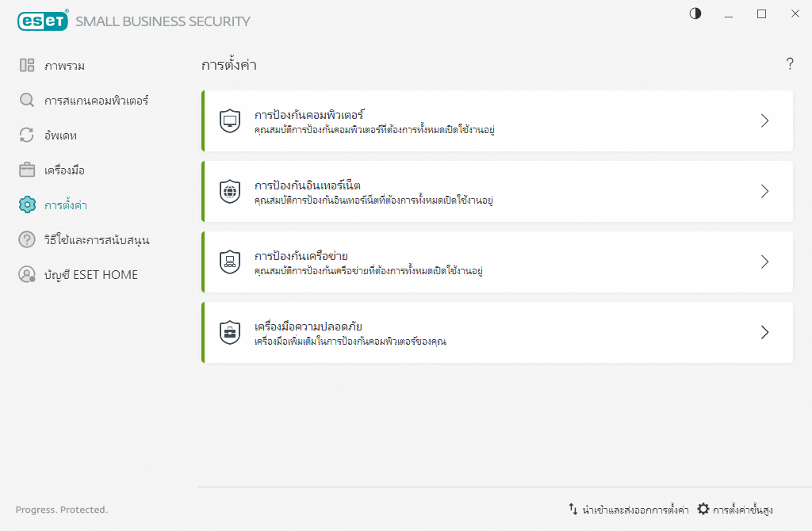Expand the เครื่องมือความปลอดภัย row chevron
This screenshot has height=531, width=812.
click(764, 332)
